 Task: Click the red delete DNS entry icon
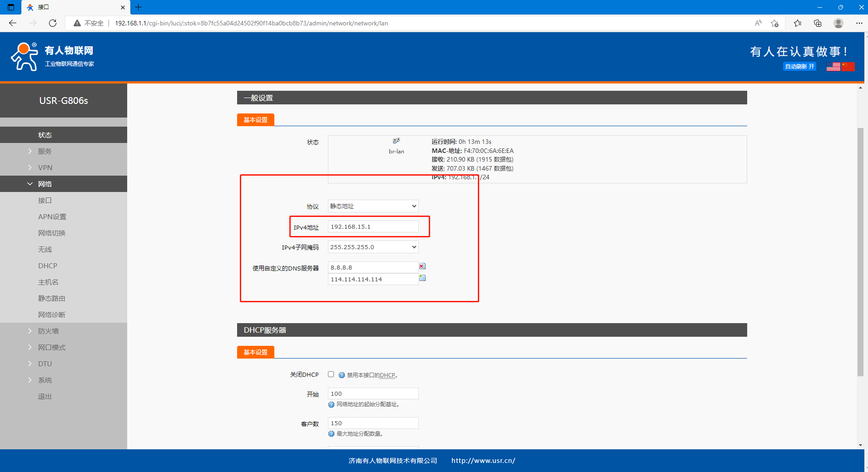(422, 266)
